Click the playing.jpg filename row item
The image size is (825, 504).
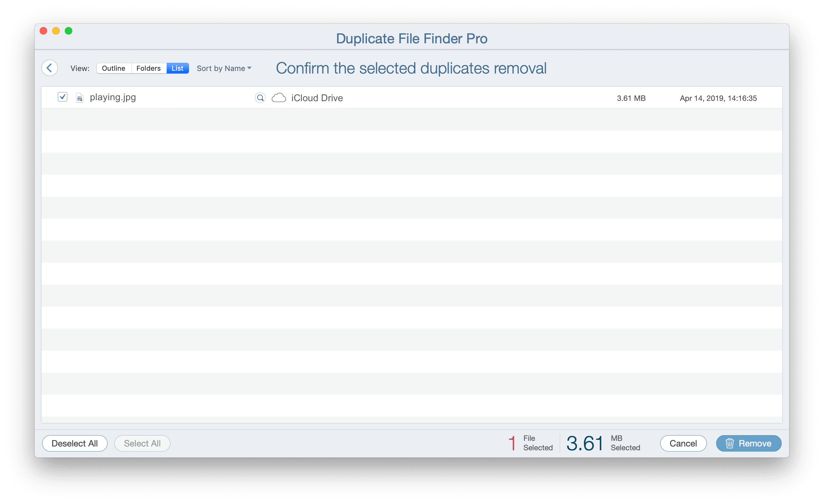tap(113, 98)
